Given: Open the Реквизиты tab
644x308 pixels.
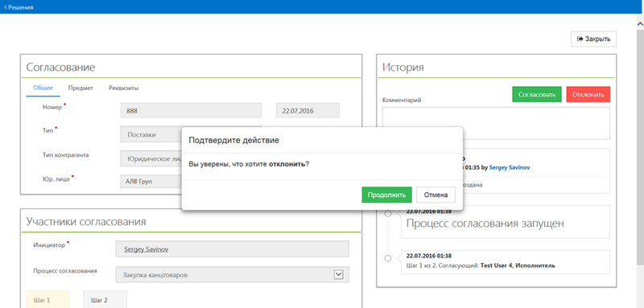Looking at the screenshot, I should point(123,88).
